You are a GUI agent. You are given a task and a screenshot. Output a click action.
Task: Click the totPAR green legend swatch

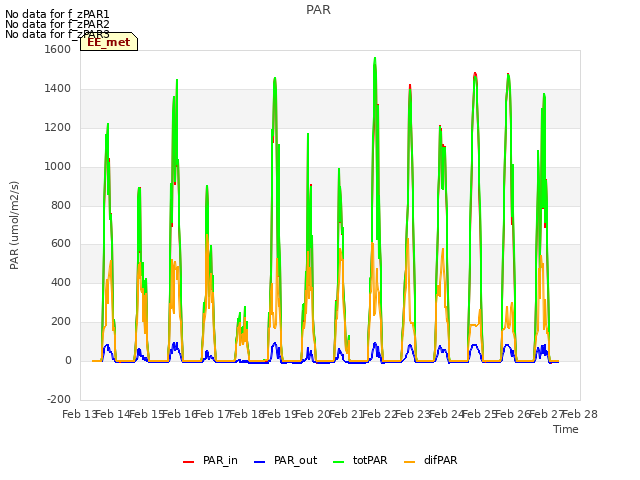point(338,462)
